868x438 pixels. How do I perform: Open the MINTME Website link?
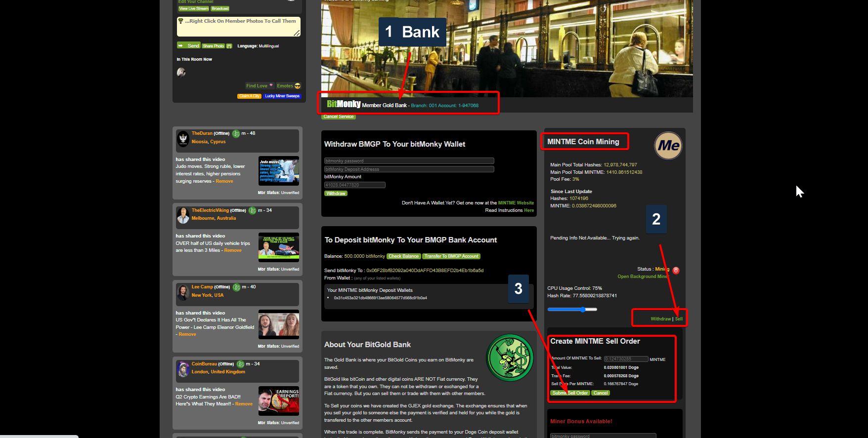click(x=516, y=203)
